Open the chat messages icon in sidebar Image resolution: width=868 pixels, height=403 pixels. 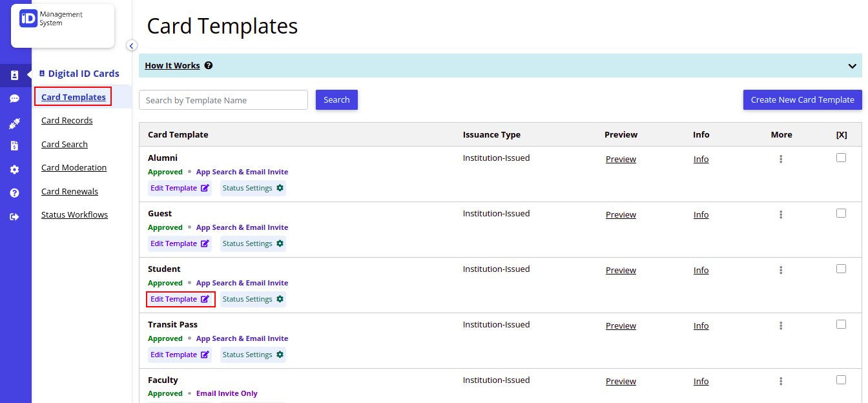pyautogui.click(x=15, y=98)
